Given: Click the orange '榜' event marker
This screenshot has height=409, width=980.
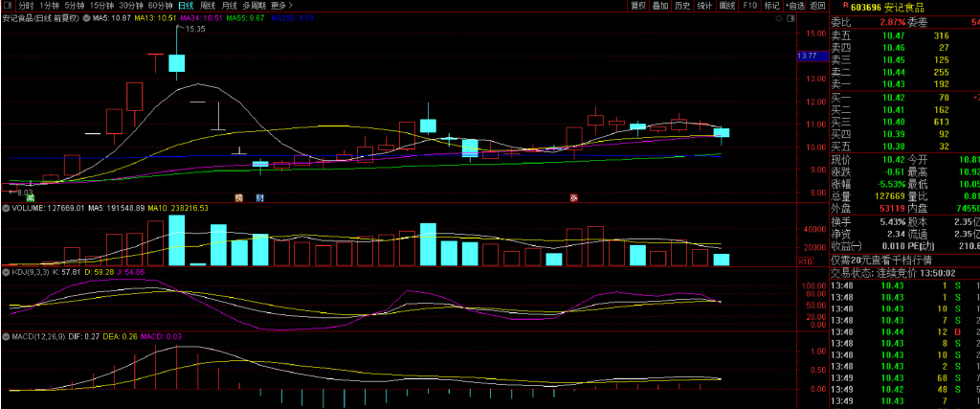Looking at the screenshot, I should click(x=239, y=197).
